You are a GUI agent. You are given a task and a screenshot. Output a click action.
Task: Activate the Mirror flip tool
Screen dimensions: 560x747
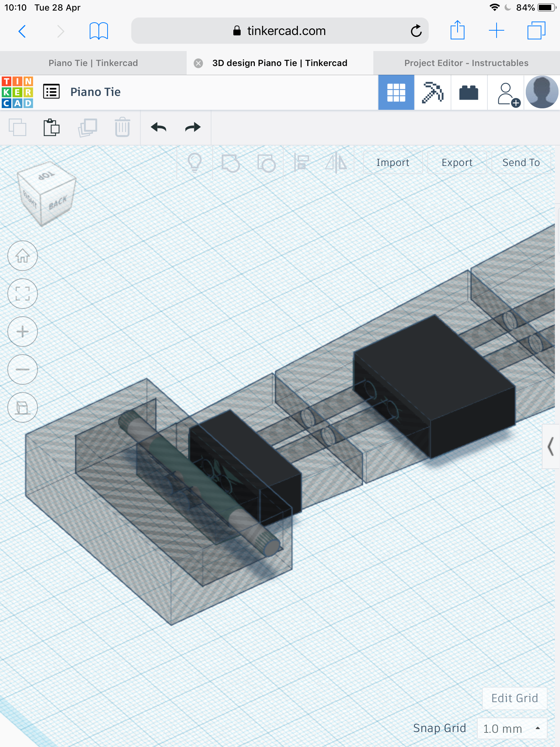click(336, 163)
